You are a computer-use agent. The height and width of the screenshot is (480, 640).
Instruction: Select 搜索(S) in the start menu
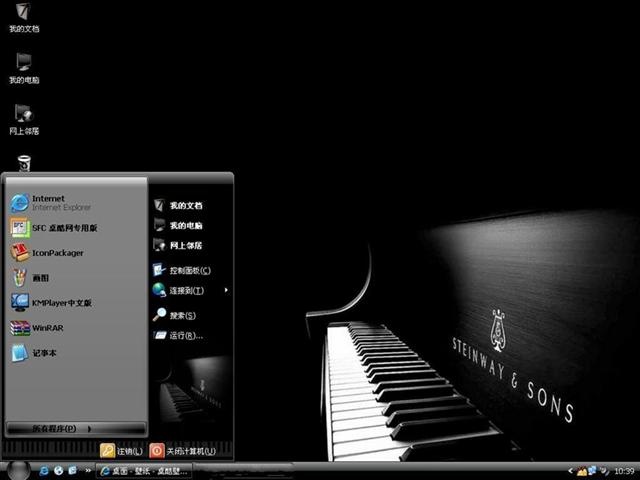coord(174,315)
